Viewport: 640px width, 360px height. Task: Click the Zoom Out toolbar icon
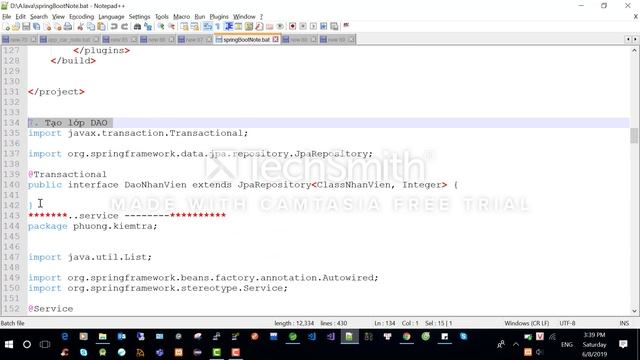point(171,27)
